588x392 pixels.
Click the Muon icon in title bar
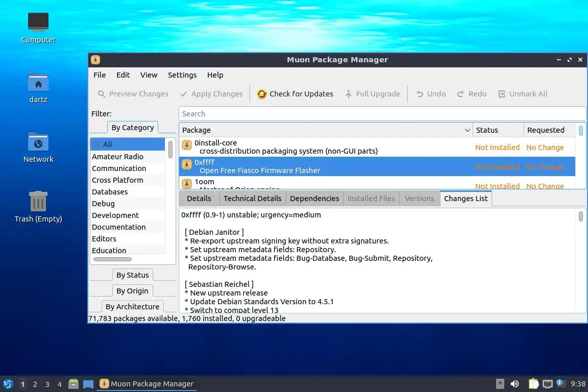95,60
